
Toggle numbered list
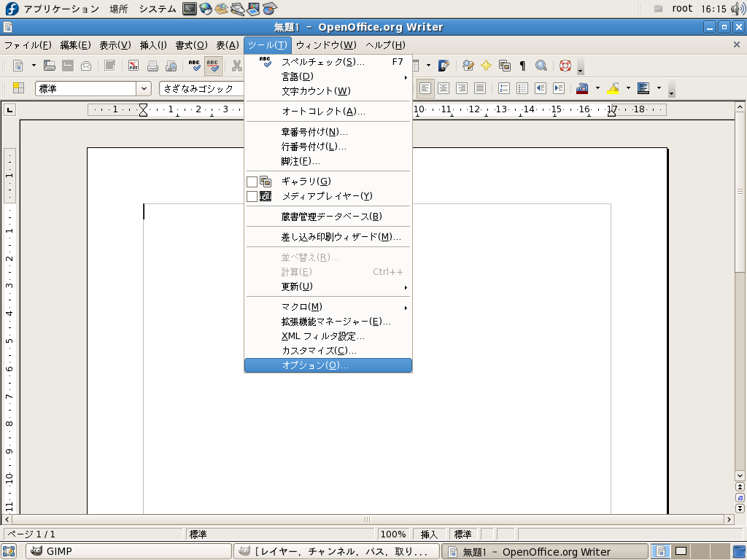click(504, 88)
